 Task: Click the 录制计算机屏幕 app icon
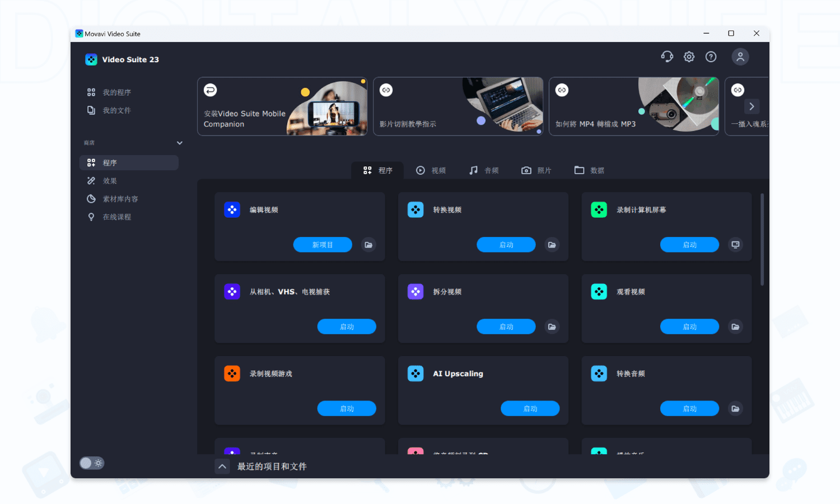coord(599,209)
